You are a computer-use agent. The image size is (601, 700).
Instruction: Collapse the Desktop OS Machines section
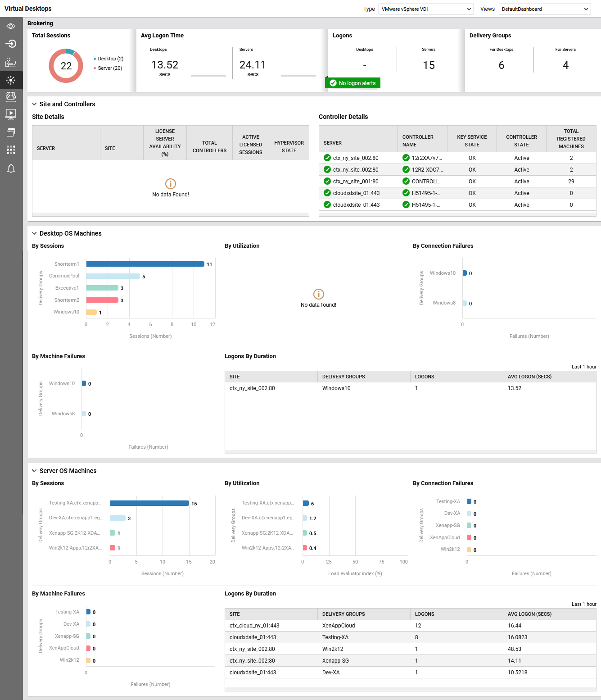click(34, 233)
